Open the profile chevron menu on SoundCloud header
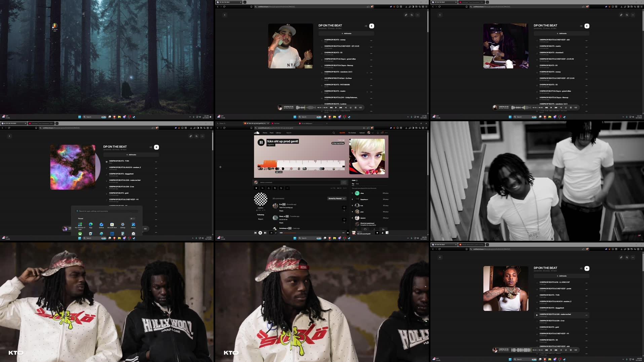 click(373, 133)
